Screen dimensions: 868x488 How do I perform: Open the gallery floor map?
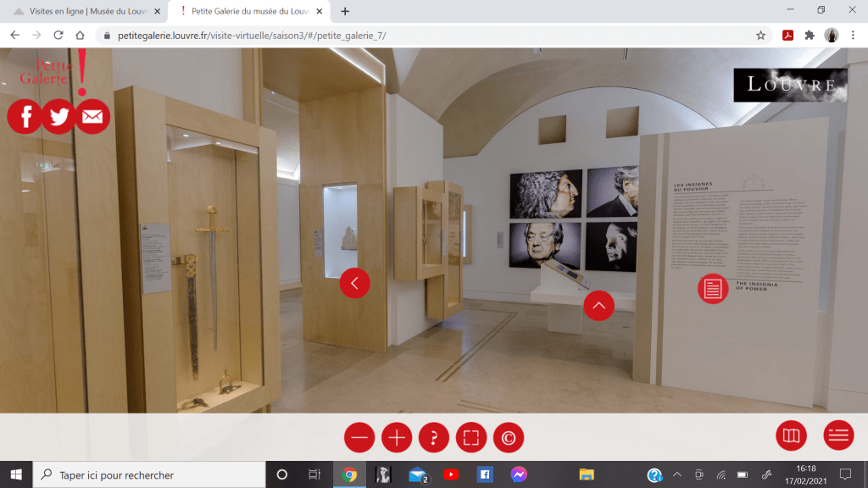click(x=791, y=435)
